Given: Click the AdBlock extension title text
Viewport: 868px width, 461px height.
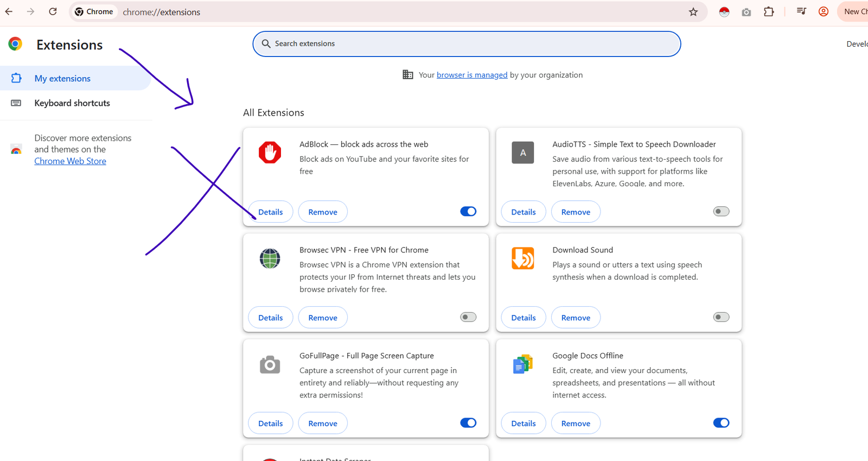Looking at the screenshot, I should pyautogui.click(x=363, y=144).
